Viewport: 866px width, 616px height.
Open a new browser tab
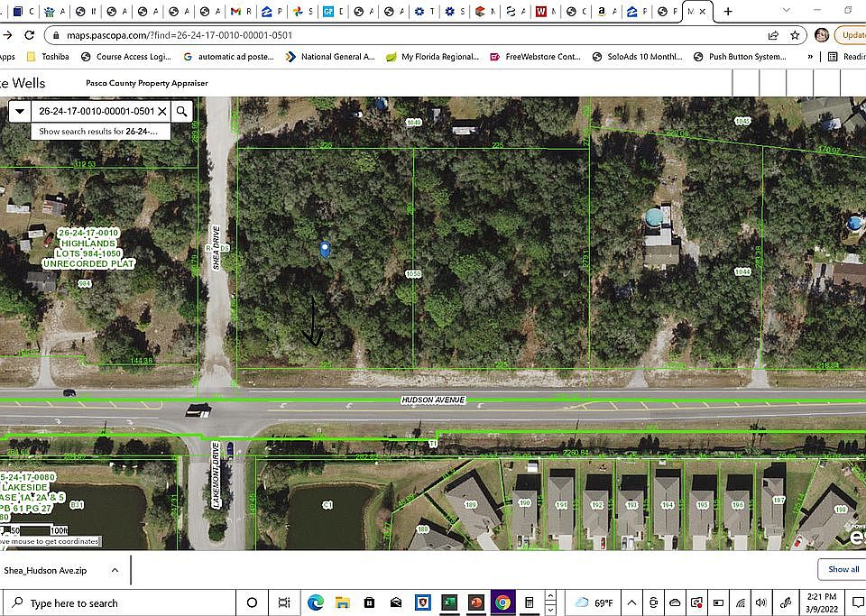click(728, 12)
